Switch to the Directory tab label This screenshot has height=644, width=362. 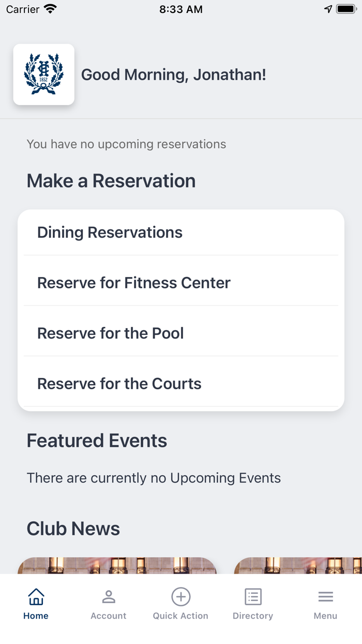coord(253,616)
